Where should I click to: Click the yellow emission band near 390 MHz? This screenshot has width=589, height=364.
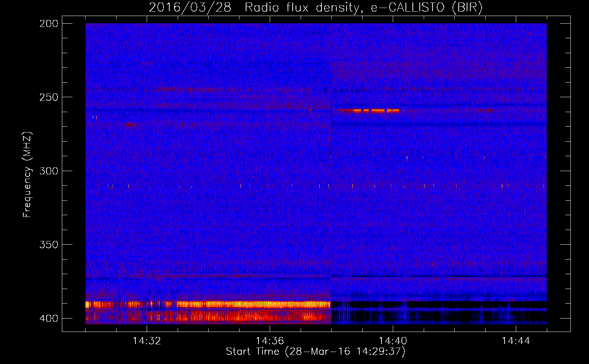[208, 305]
